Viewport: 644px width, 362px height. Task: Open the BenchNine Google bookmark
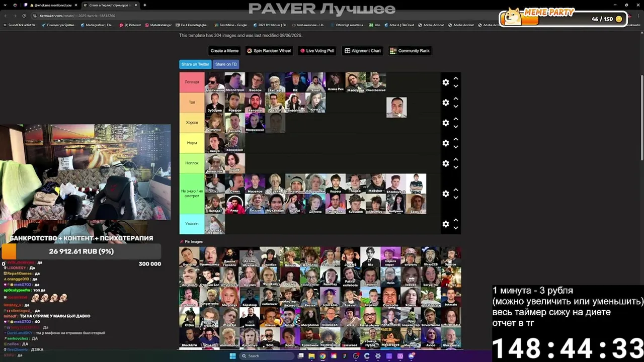click(231, 25)
